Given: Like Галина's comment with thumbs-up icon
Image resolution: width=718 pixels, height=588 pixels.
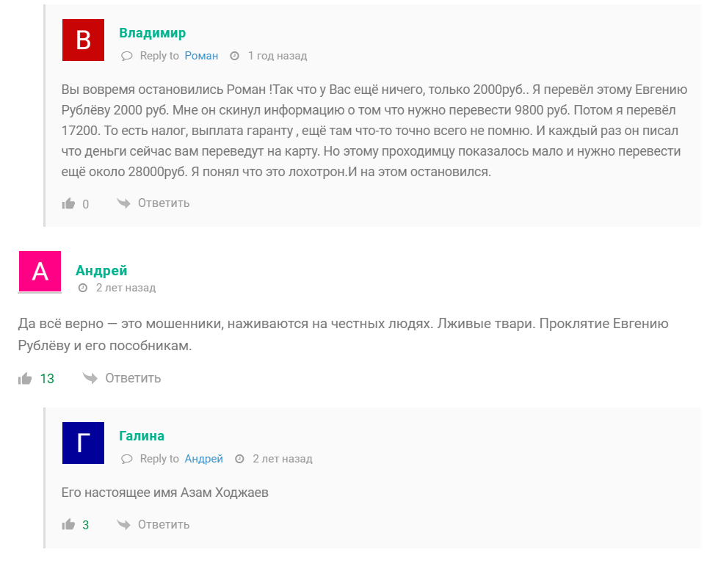Looking at the screenshot, I should click(x=68, y=524).
